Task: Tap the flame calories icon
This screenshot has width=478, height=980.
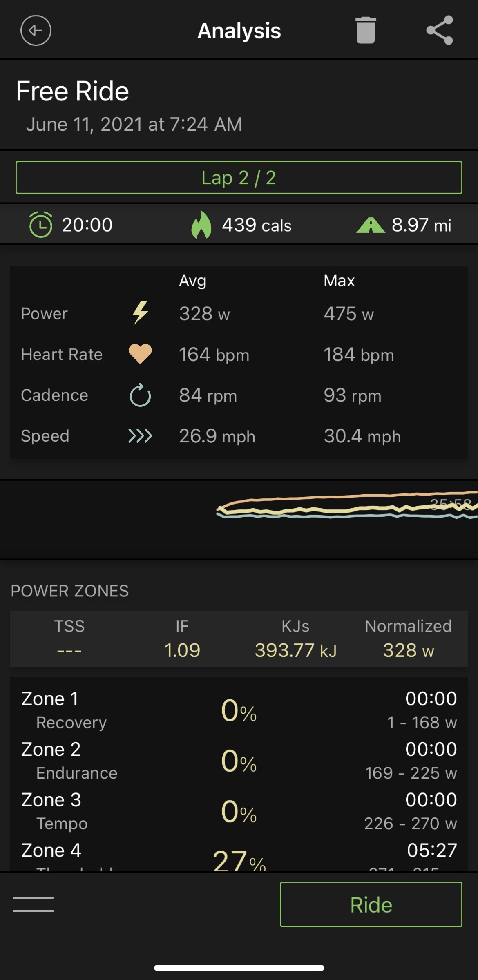Action: (201, 225)
